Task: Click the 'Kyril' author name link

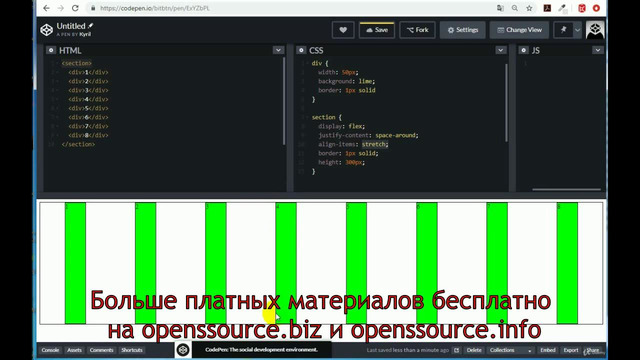Action: tap(85, 34)
